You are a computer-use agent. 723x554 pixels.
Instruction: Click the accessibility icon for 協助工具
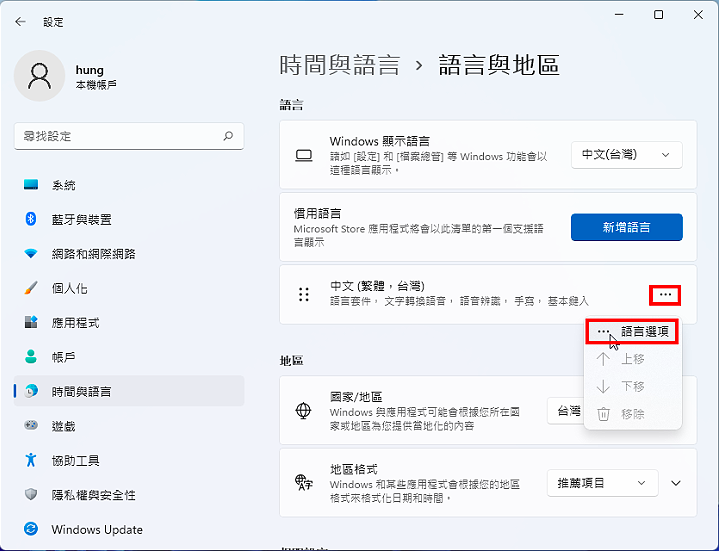(x=31, y=460)
